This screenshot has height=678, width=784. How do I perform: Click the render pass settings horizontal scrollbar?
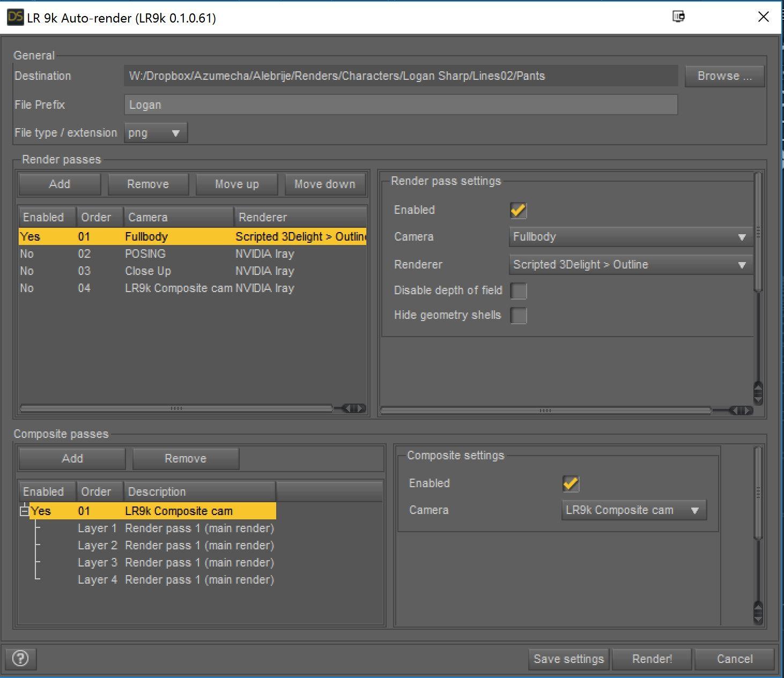545,411
